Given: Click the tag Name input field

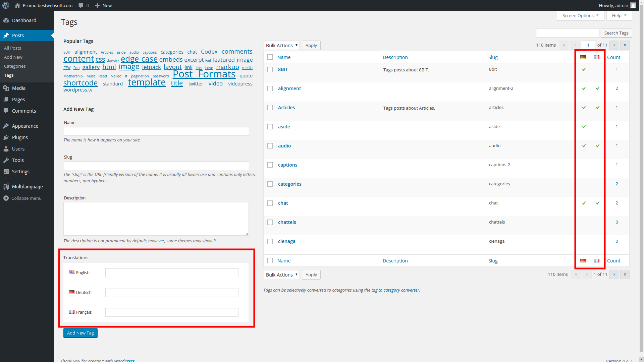Looking at the screenshot, I should click(x=156, y=131).
